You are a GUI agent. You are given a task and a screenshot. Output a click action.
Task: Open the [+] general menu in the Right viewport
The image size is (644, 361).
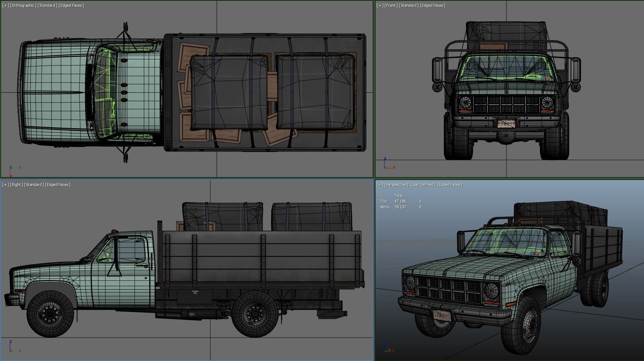[x=5, y=185]
